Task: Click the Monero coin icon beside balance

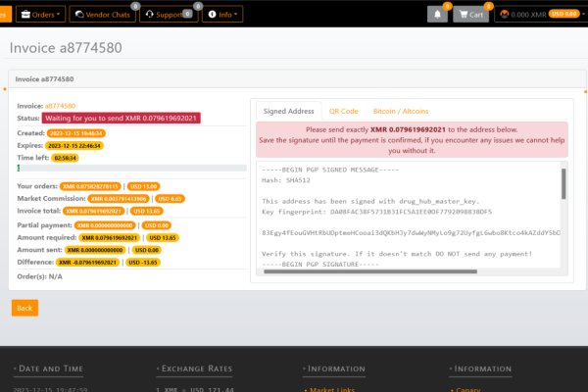Action: coord(504,15)
